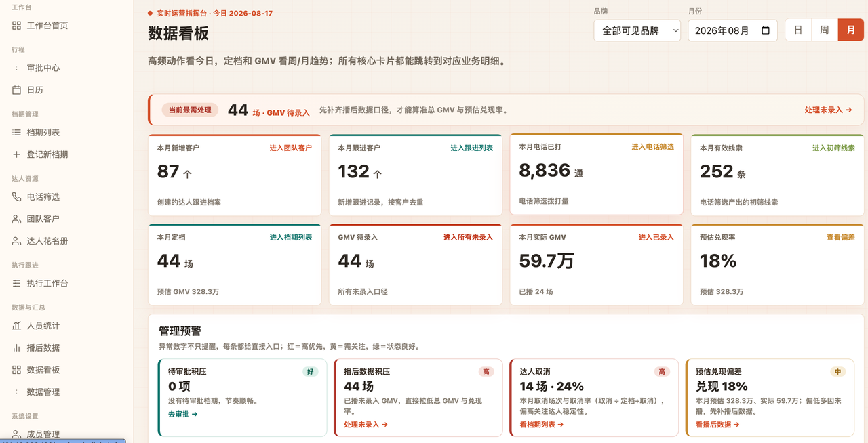
Task: Click the 132 个 follow-up customers figure
Action: [360, 172]
